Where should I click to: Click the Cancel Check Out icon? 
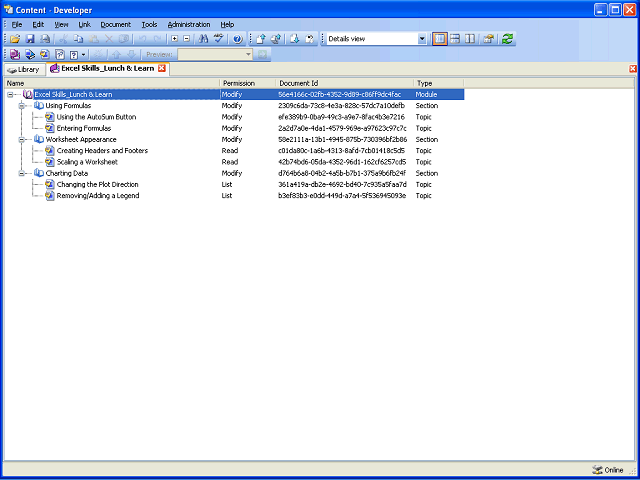309,39
